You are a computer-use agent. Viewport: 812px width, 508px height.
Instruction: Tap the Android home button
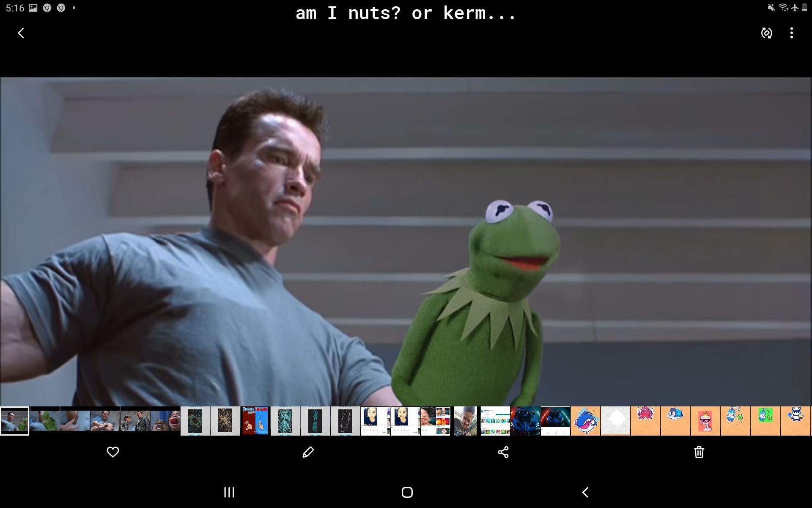click(x=407, y=492)
